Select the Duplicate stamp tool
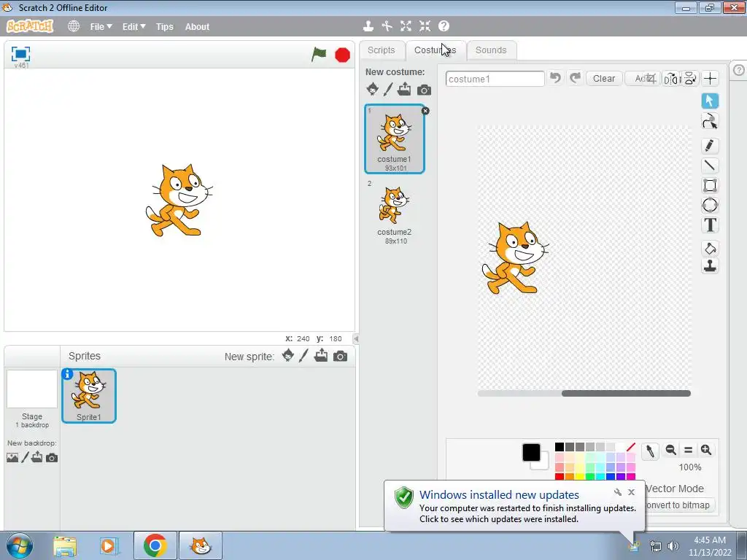This screenshot has height=560, width=747. coord(710,266)
